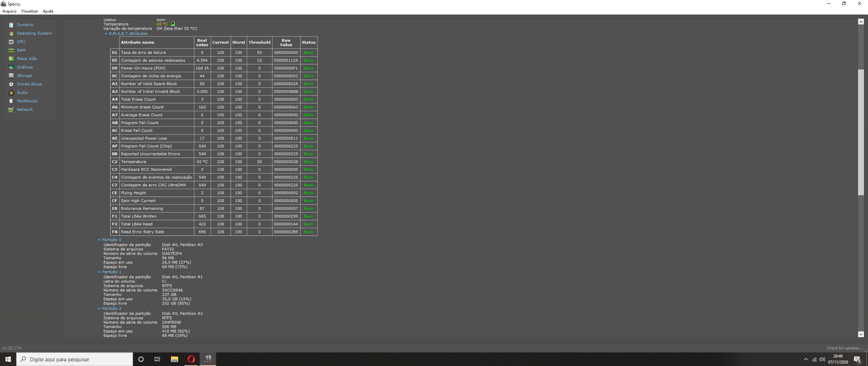Open the Sumário section icon
The image size is (868, 366).
point(11,25)
